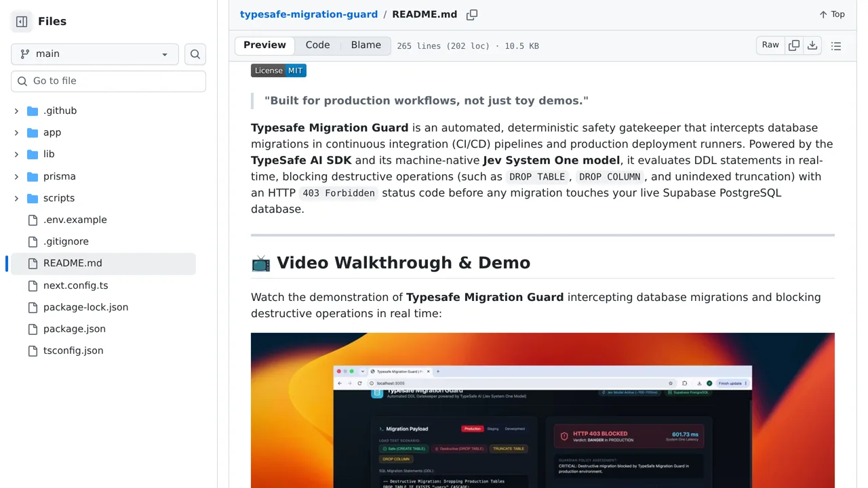Click the package.json file icon

33,329
